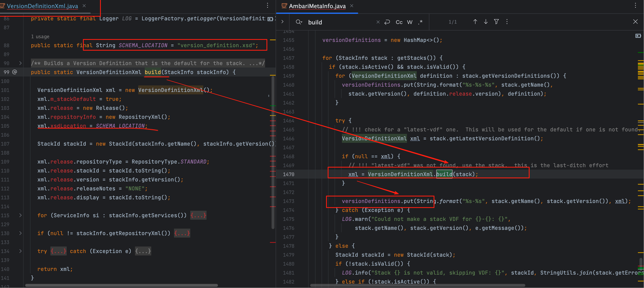Screen dimensions: 644x288
Task: Switch to VersionDefinitionXml.java tab
Action: pyautogui.click(x=42, y=6)
